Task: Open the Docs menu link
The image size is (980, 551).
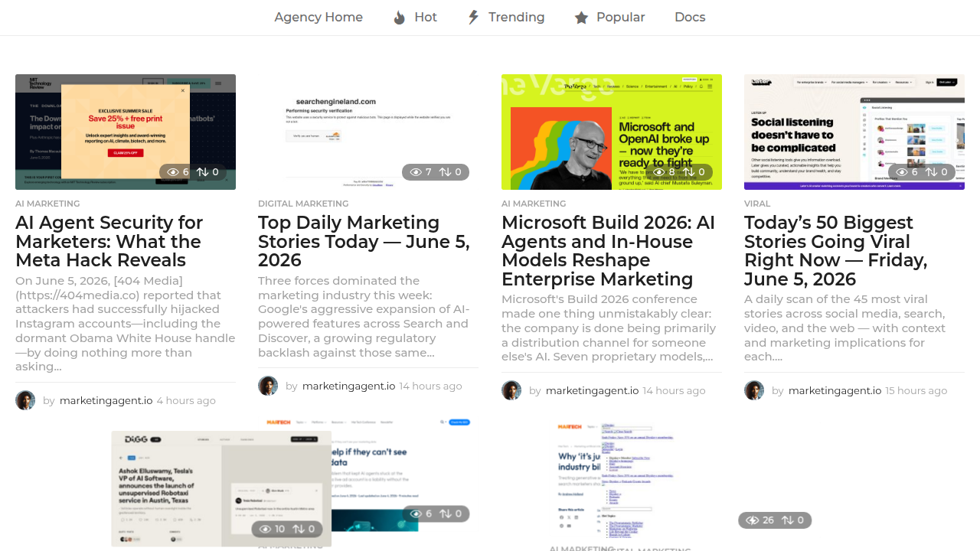Action: pos(690,17)
